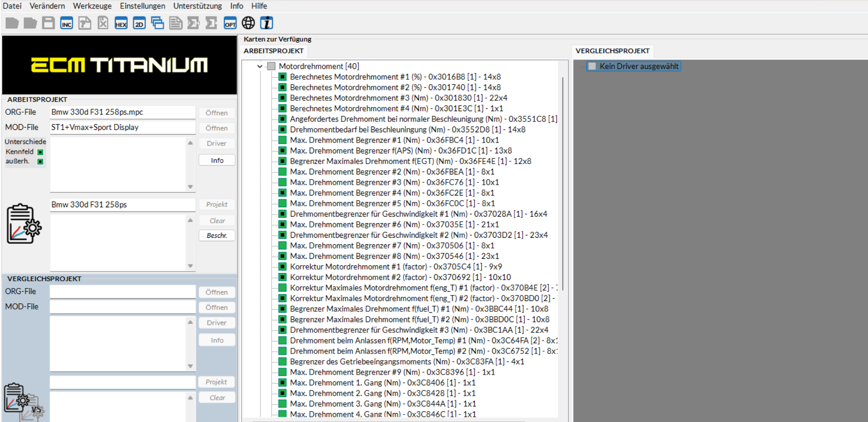Click the Beschr. button

217,235
